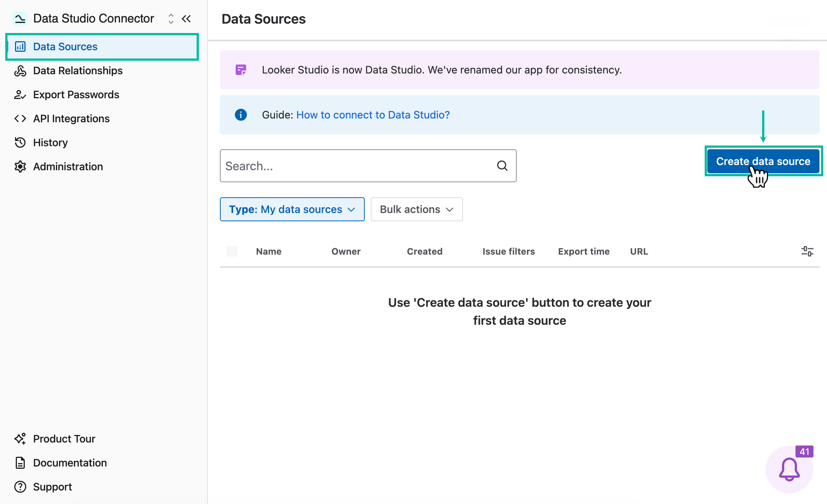Click Issue filters column header

pos(509,252)
